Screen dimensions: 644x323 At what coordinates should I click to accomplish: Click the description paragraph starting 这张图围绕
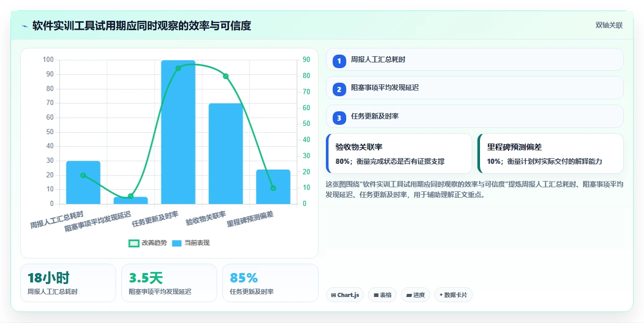(x=474, y=189)
